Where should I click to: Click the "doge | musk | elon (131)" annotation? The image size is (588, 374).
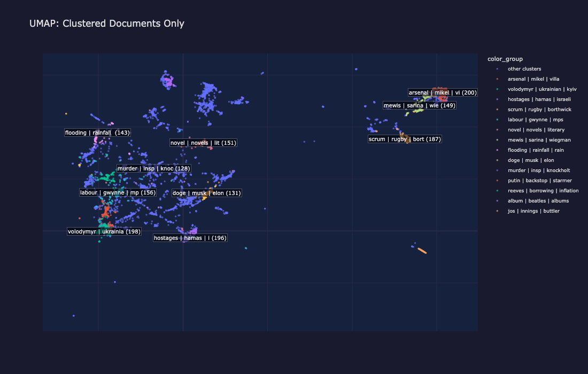click(206, 193)
